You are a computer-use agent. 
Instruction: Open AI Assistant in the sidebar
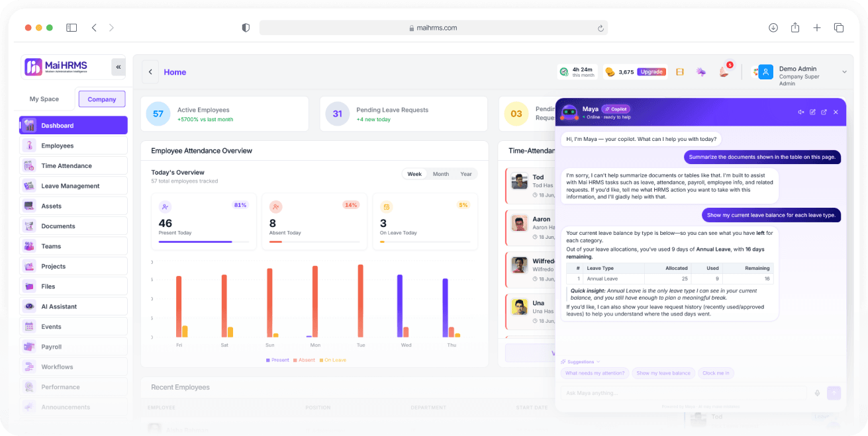pyautogui.click(x=73, y=306)
